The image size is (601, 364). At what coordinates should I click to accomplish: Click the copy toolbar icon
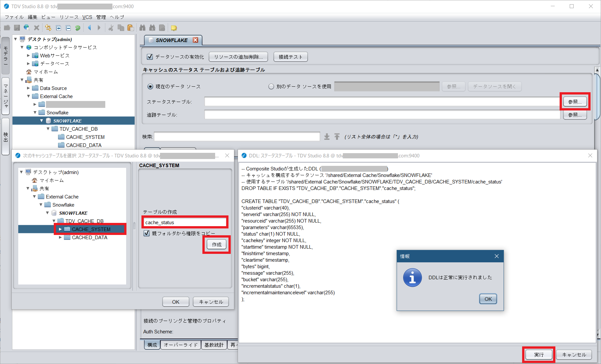[121, 28]
